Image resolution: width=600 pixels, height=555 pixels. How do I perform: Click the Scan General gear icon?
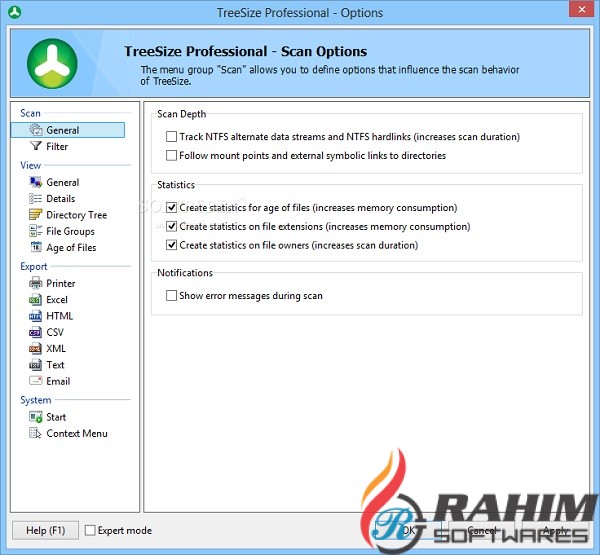pyautogui.click(x=36, y=130)
